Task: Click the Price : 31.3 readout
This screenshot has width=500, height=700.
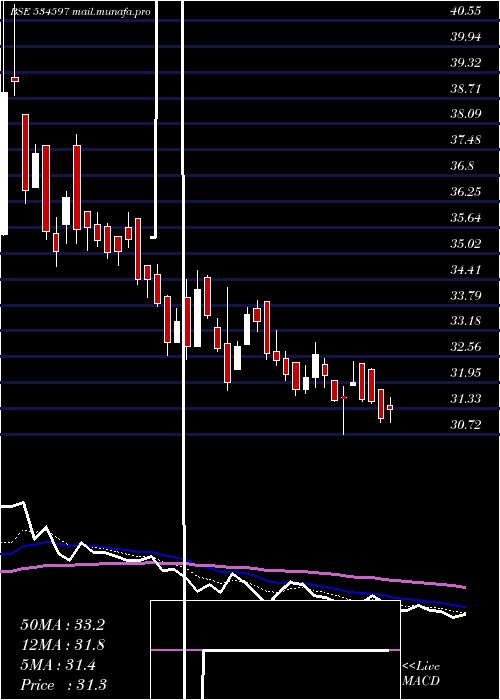Action: 63,685
